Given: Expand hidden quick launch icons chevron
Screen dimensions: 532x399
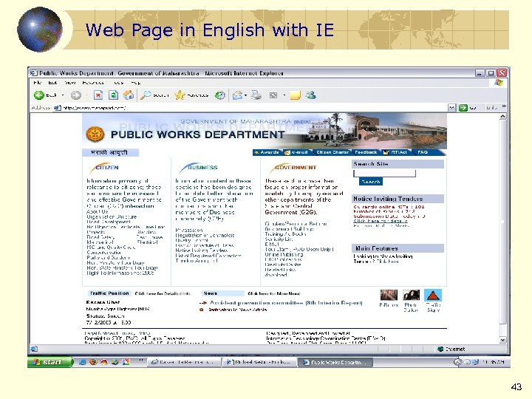Looking at the screenshot, I should tap(141, 361).
